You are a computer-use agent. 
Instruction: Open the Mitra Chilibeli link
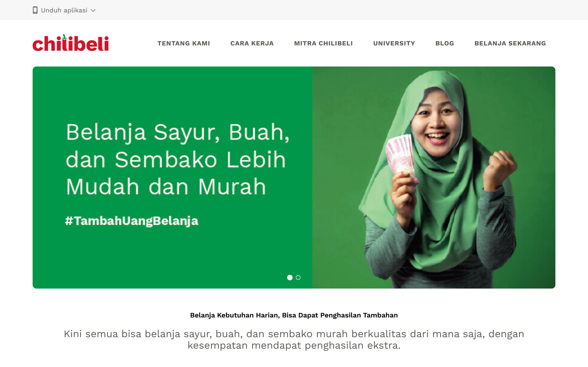[x=323, y=43]
